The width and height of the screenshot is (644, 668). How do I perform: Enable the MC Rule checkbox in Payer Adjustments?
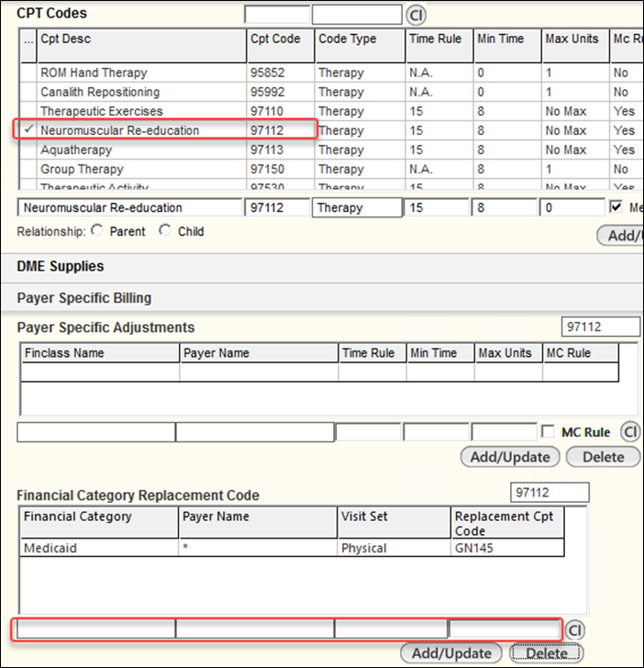(x=548, y=431)
